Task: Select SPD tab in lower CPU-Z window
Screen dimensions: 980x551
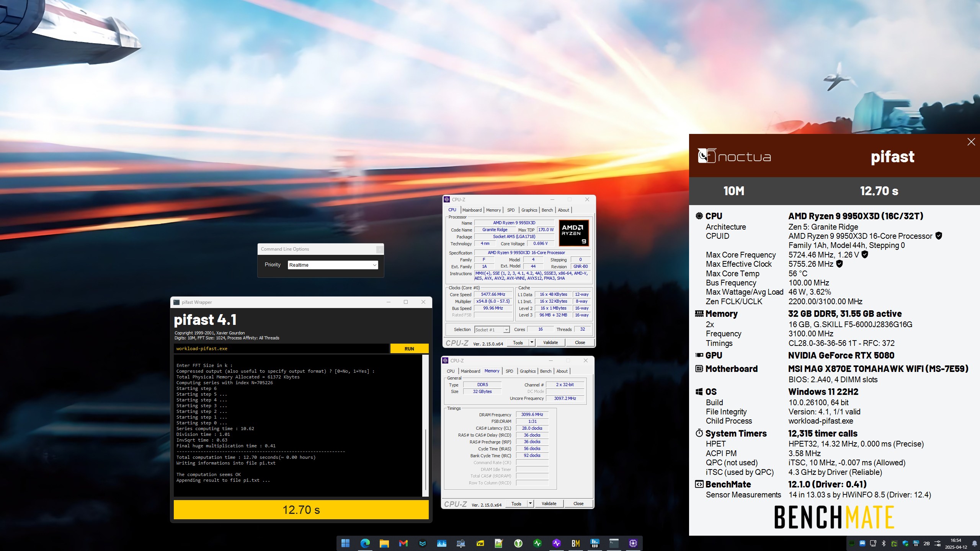Action: [509, 371]
